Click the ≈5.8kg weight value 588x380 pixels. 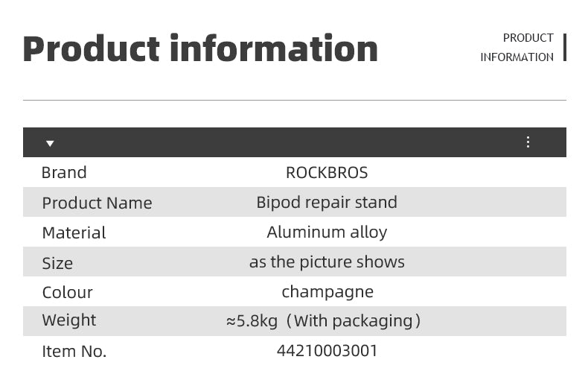coord(252,321)
